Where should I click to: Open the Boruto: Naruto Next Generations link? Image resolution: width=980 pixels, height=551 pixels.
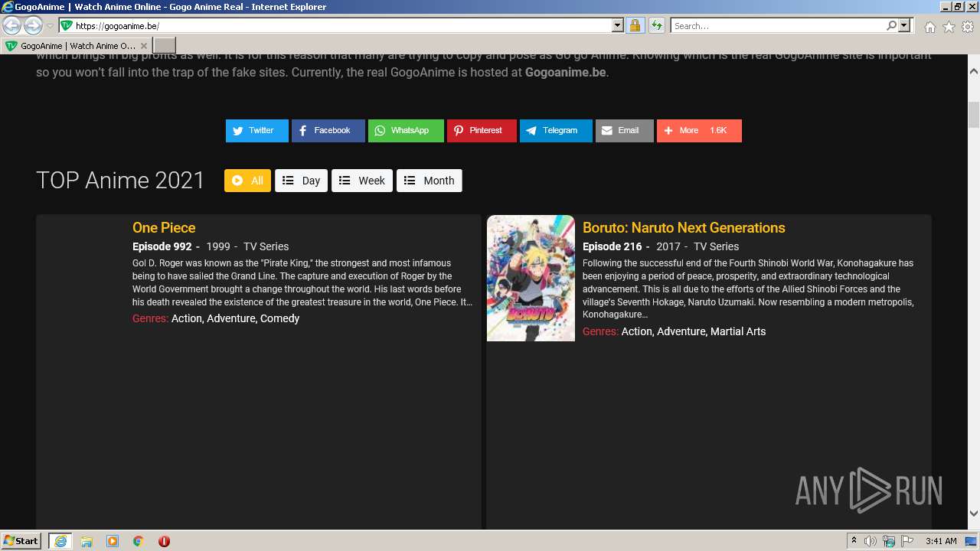coord(684,227)
